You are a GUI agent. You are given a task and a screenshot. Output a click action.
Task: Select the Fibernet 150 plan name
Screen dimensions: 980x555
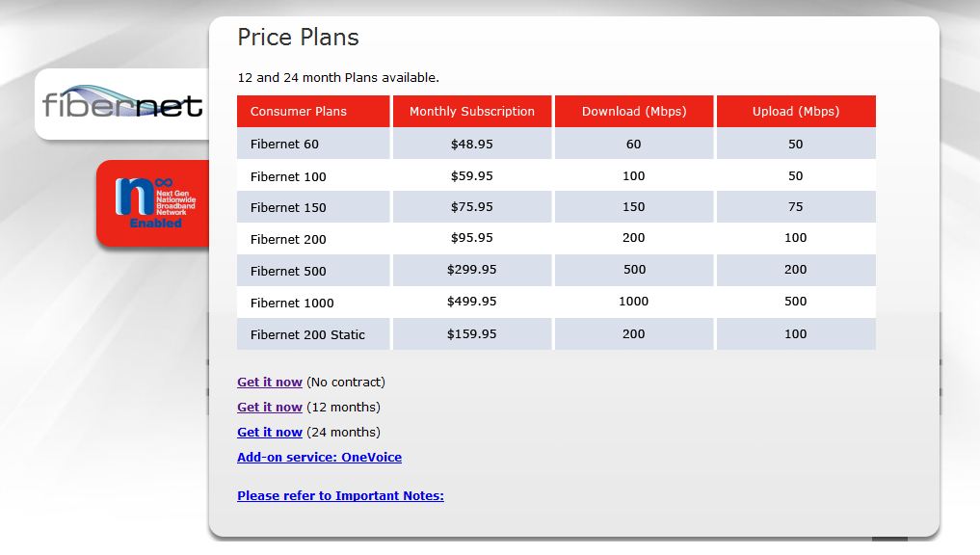(x=288, y=207)
